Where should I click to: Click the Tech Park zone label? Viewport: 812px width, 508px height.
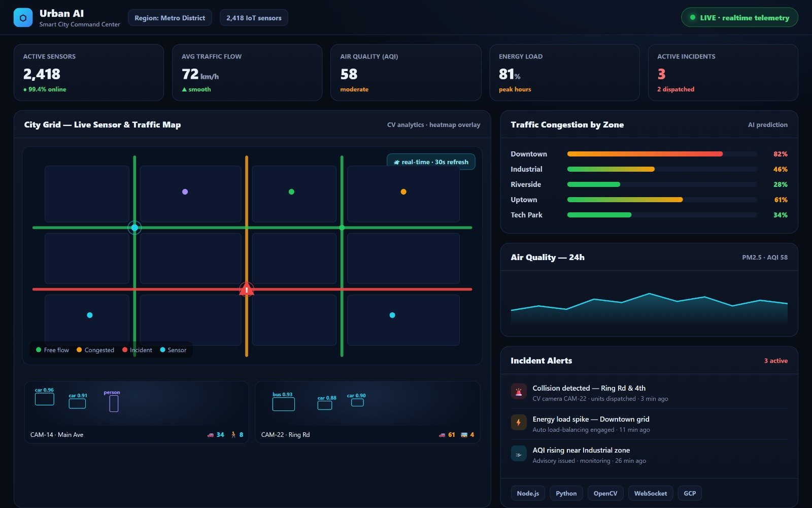527,215
